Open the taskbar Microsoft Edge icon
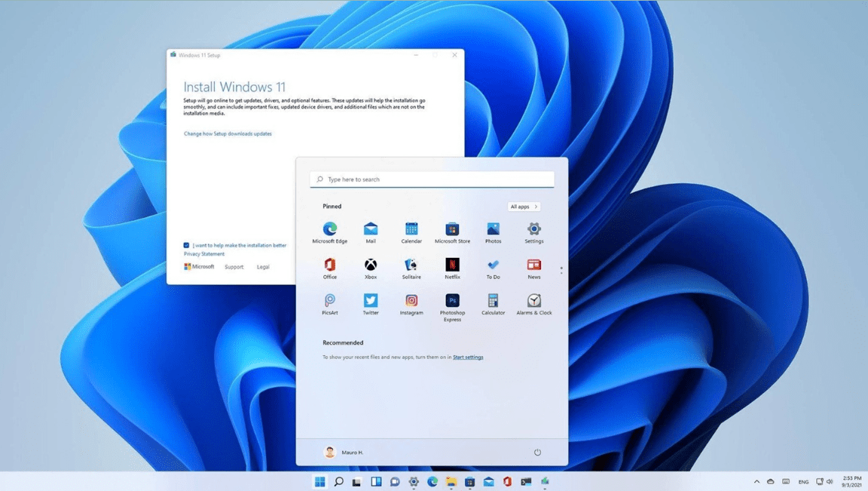Viewport: 868px width, 491px height. 432,482
